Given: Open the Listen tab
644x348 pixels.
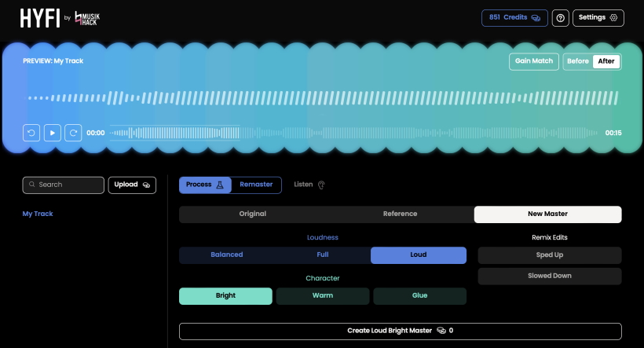Looking at the screenshot, I should (309, 185).
